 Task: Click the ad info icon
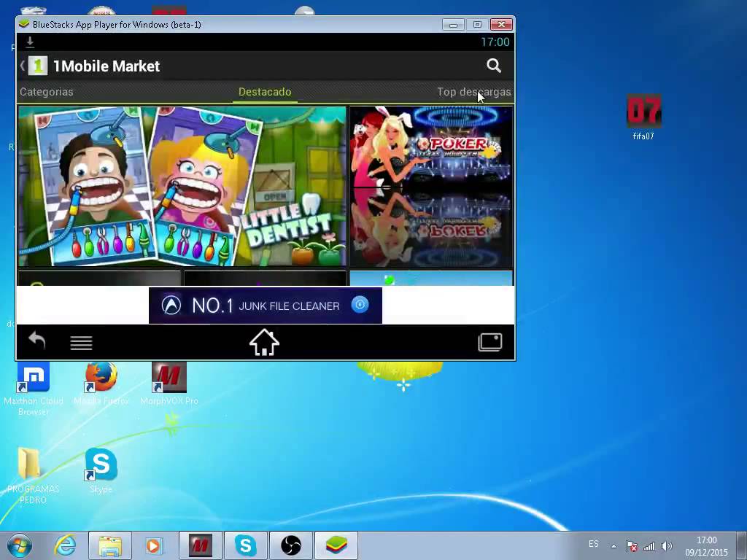point(360,304)
